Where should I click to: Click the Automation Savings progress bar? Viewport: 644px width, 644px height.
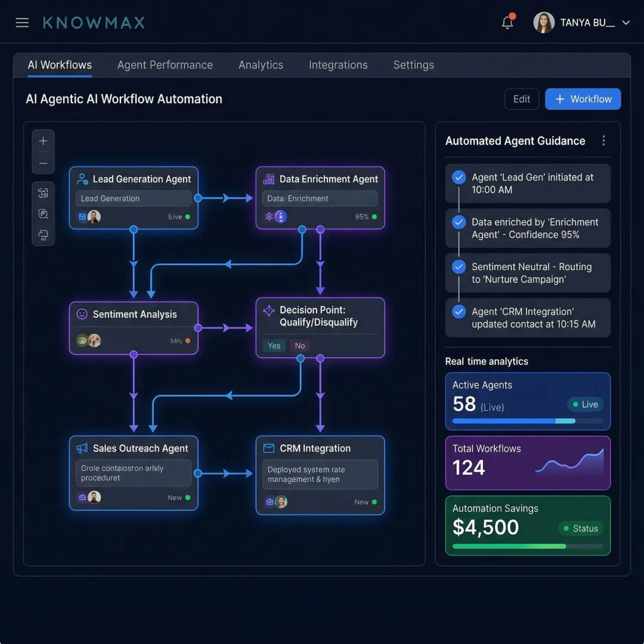[528, 546]
